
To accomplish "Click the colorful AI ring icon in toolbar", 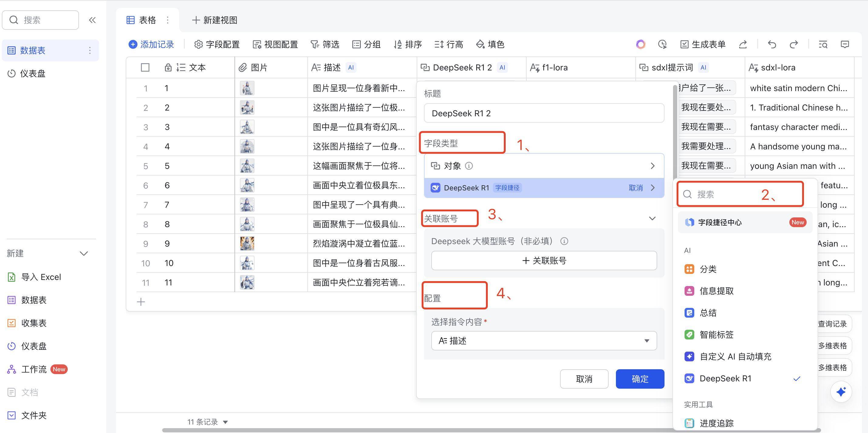I will coord(641,44).
